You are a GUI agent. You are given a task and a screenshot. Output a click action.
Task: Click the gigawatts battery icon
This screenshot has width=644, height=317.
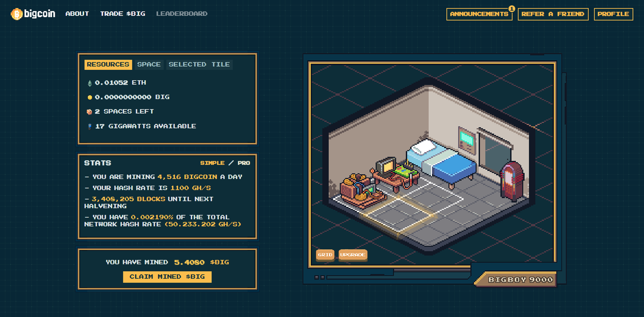pyautogui.click(x=90, y=126)
